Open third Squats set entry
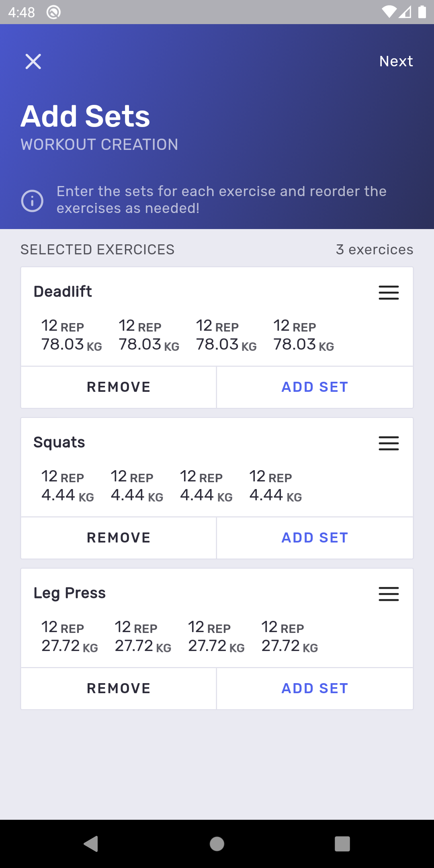This screenshot has width=434, height=868. click(x=206, y=486)
